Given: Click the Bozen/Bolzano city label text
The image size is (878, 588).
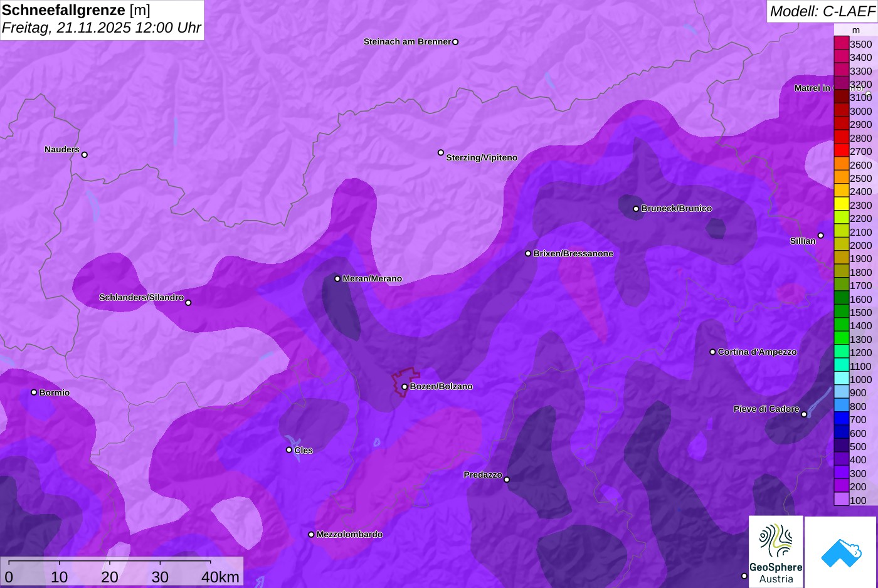Looking at the screenshot, I should [x=442, y=387].
